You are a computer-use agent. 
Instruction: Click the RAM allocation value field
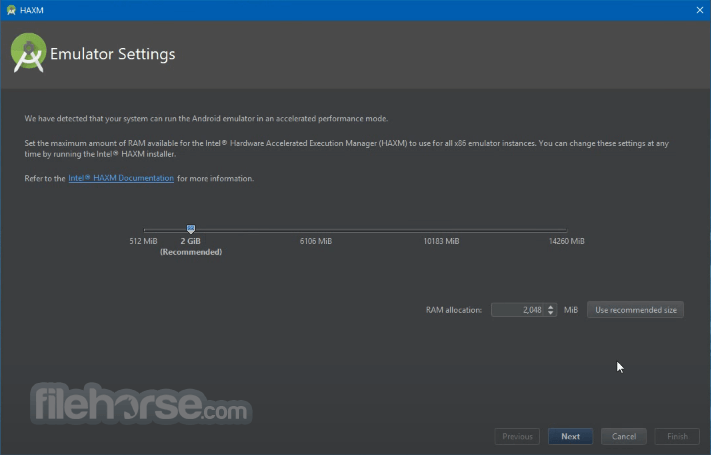click(518, 310)
